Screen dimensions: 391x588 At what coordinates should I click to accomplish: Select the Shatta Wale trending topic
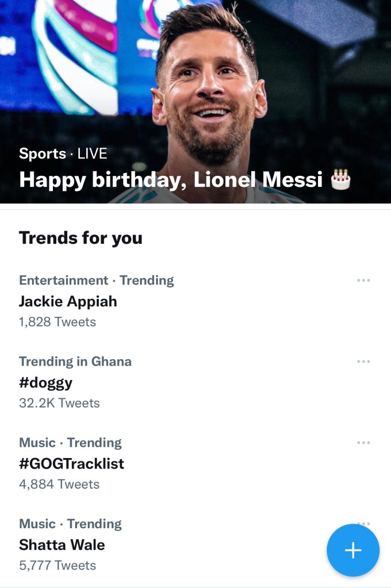(62, 544)
